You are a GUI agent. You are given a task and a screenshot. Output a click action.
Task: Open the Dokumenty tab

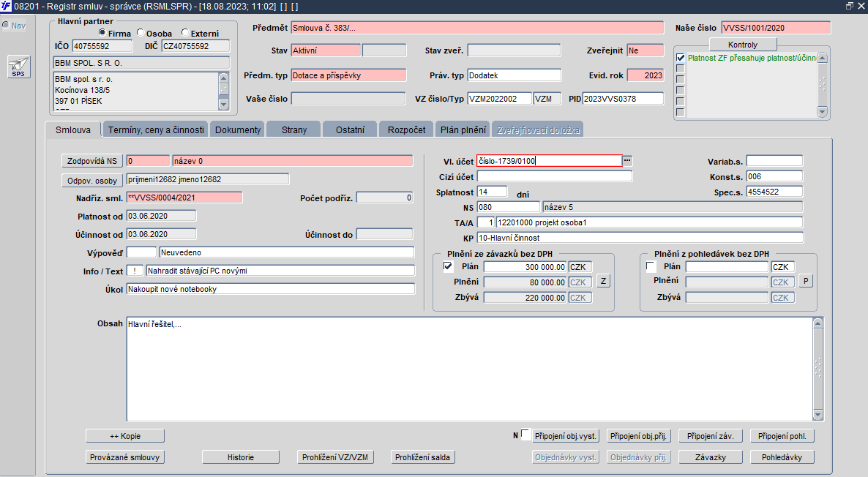click(237, 129)
